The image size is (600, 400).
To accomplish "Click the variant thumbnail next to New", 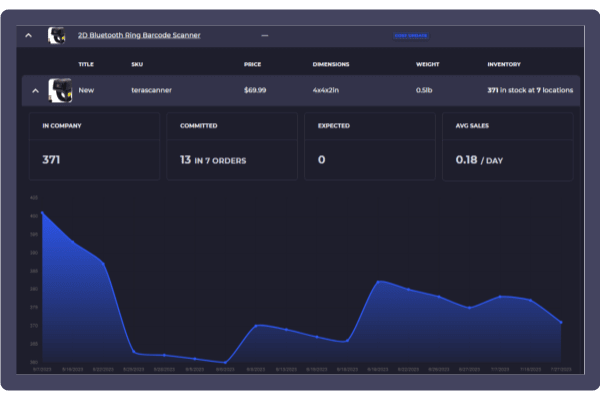I will [60, 90].
